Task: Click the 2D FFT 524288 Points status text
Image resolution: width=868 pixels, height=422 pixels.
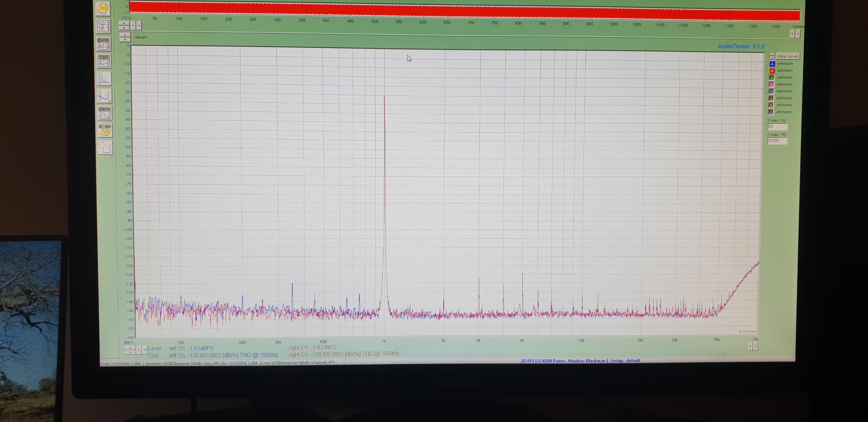Action: (x=580, y=361)
